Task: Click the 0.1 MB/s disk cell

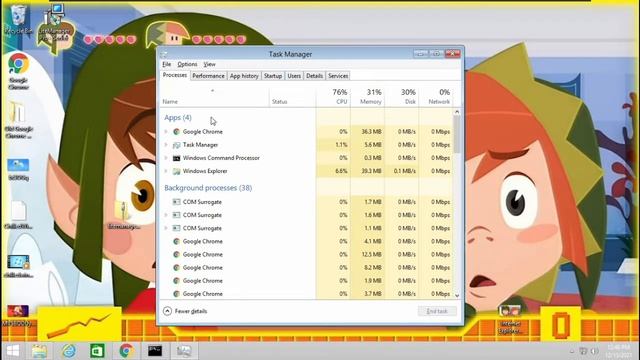Action: [x=402, y=171]
